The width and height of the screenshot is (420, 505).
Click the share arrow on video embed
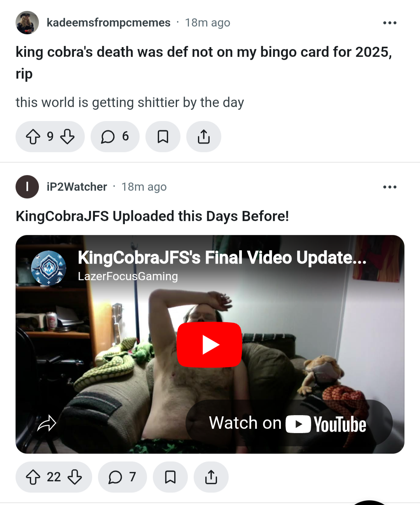point(47,423)
